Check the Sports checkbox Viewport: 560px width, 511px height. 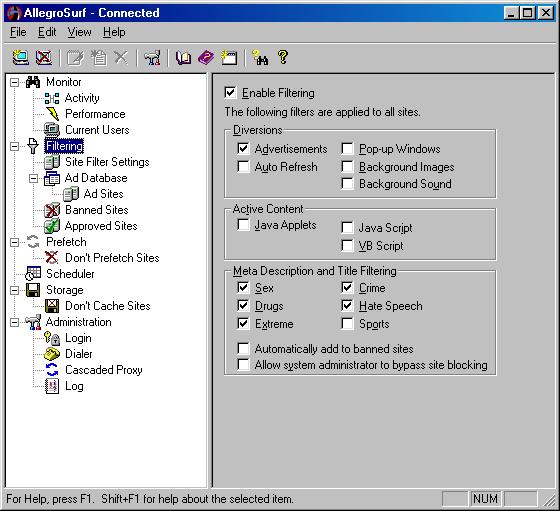tap(347, 324)
